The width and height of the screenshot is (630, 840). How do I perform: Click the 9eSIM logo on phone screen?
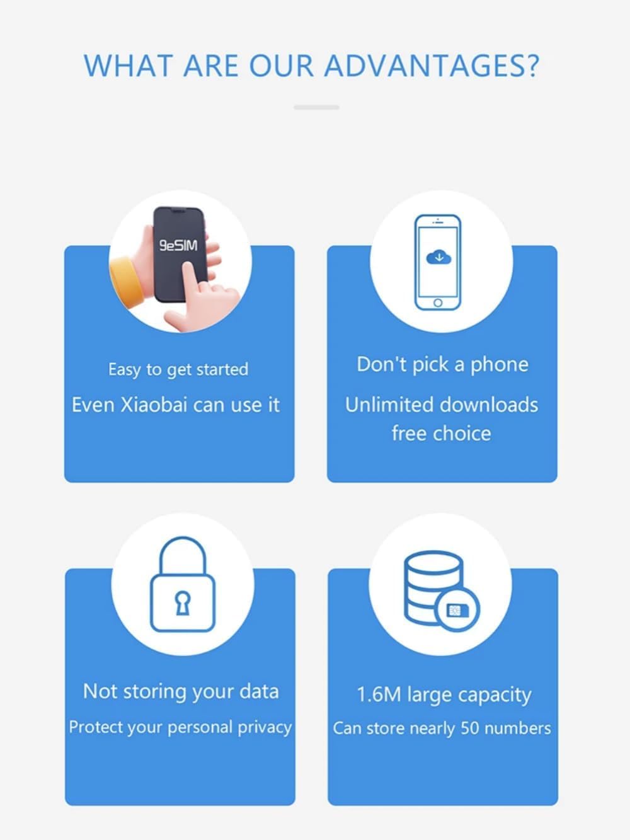[178, 245]
